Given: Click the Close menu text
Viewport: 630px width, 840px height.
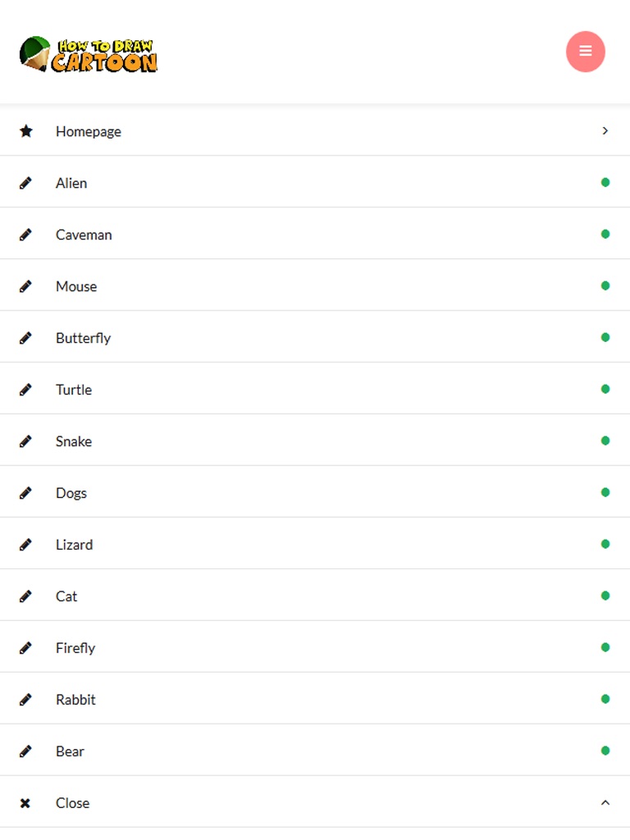Looking at the screenshot, I should [72, 803].
